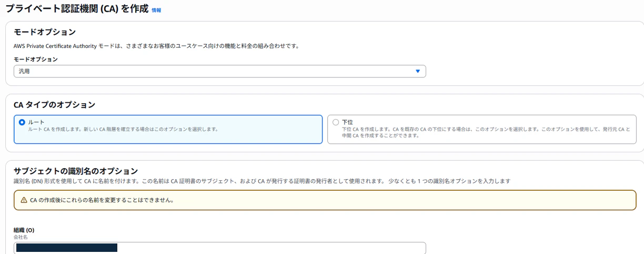
Task: Select the ルート CA type radio button
Action: click(x=22, y=122)
